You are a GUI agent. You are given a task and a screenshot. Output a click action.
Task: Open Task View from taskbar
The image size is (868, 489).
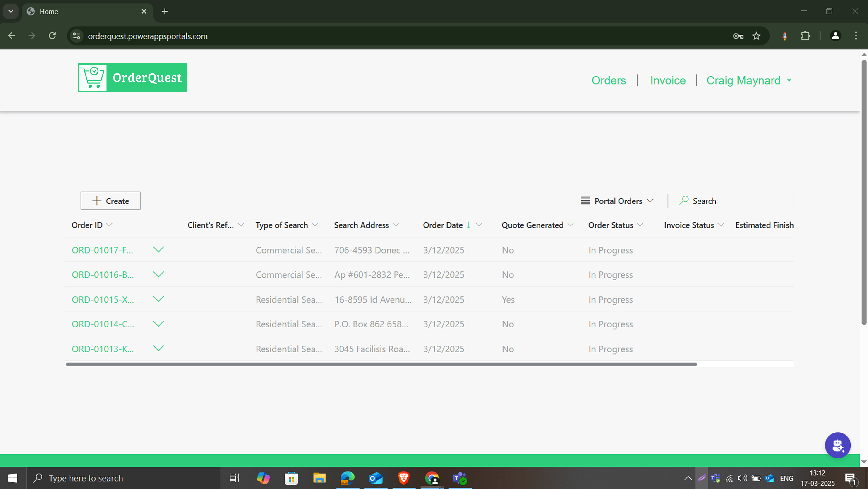pos(234,478)
